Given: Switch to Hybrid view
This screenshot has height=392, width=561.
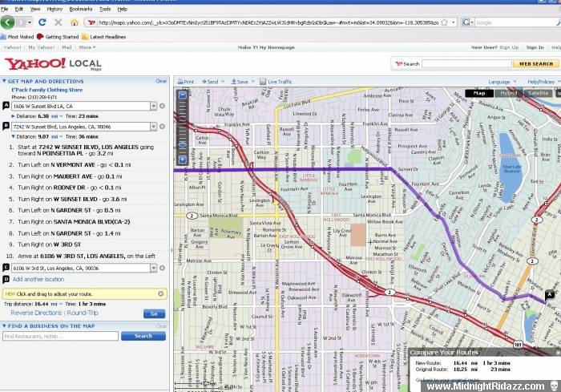Looking at the screenshot, I should 508,93.
